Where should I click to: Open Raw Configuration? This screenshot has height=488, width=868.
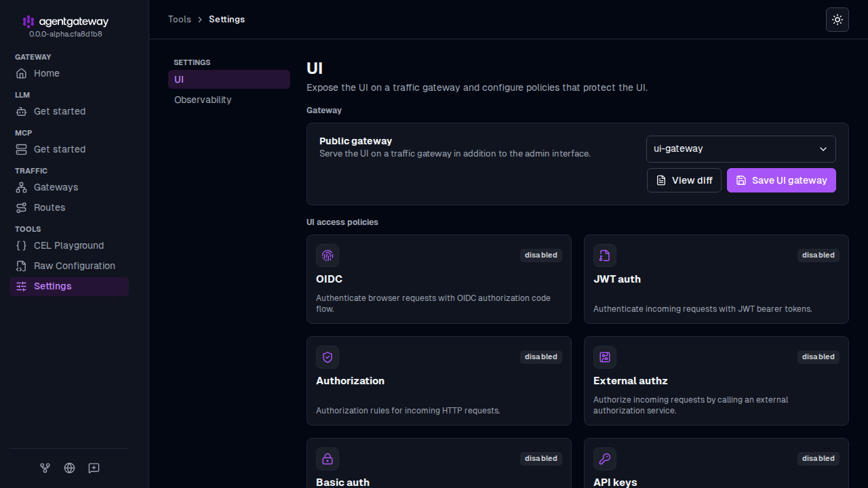point(69,266)
